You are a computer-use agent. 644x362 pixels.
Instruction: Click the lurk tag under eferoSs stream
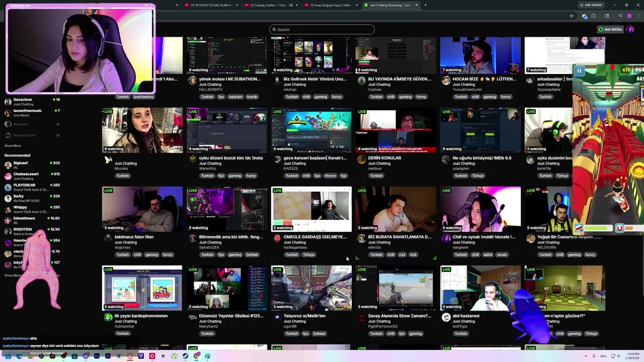tap(413, 254)
